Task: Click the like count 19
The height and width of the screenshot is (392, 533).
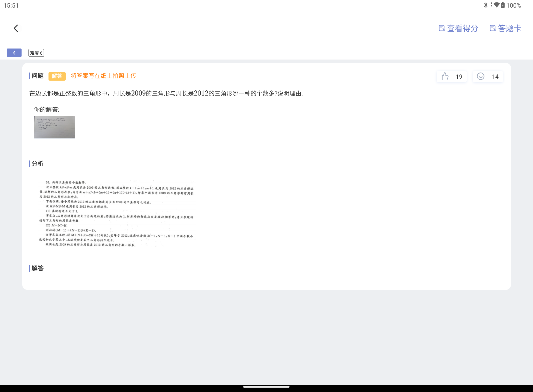Action: pos(459,77)
